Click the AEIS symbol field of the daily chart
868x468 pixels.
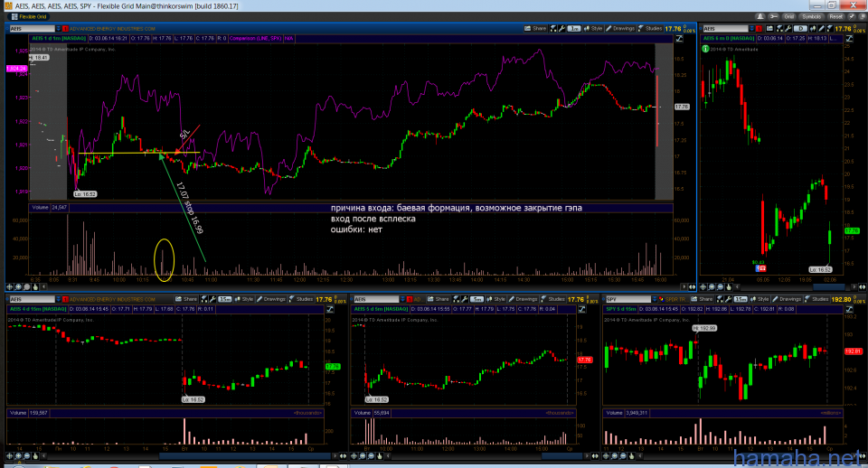pos(726,28)
